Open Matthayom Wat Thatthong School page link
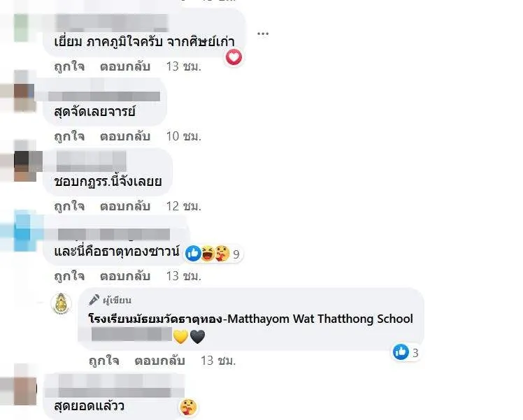523x420 pixels. pos(251,319)
